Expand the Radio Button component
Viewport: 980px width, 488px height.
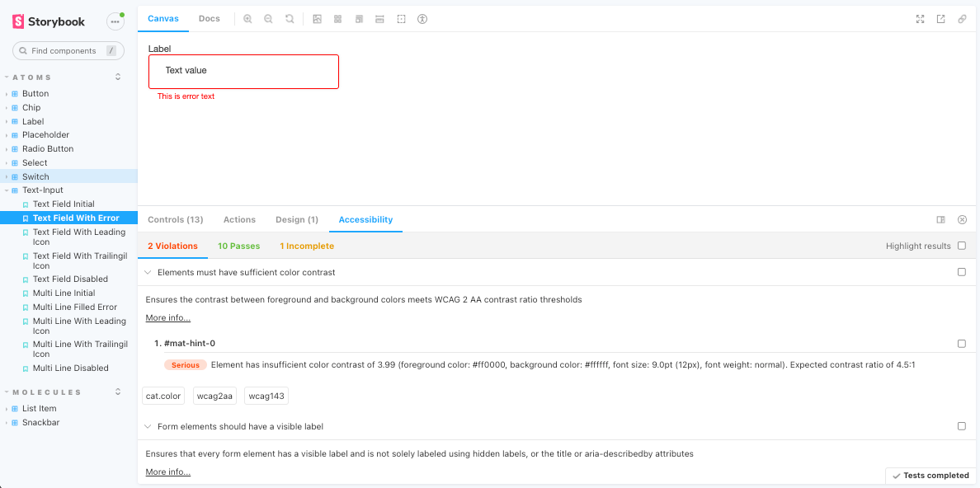[48, 148]
